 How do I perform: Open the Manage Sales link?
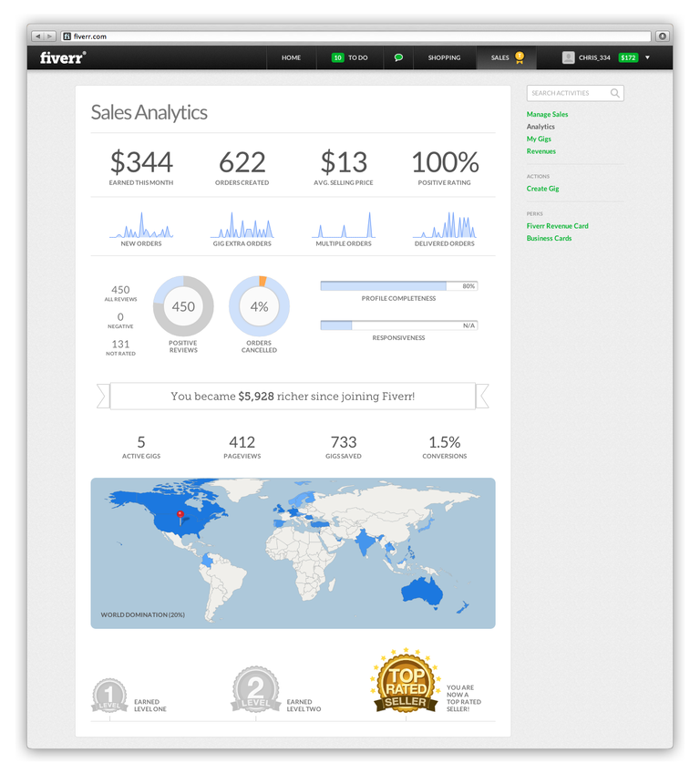[x=547, y=114]
